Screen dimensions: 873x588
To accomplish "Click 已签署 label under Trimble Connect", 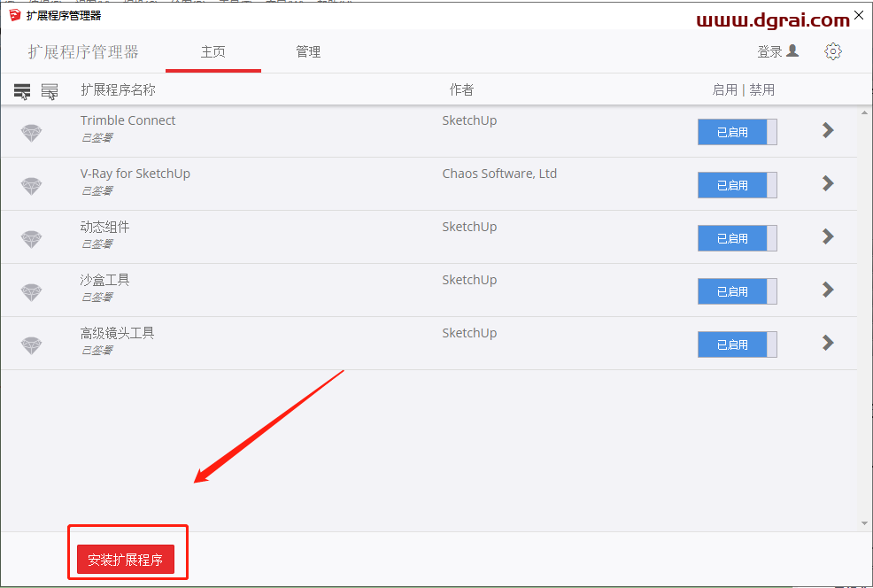I will [97, 137].
